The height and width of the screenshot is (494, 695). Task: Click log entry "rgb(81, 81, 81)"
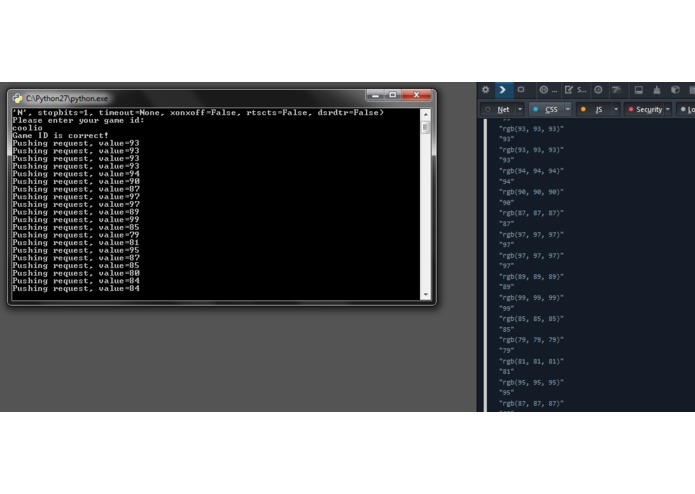pos(531,361)
